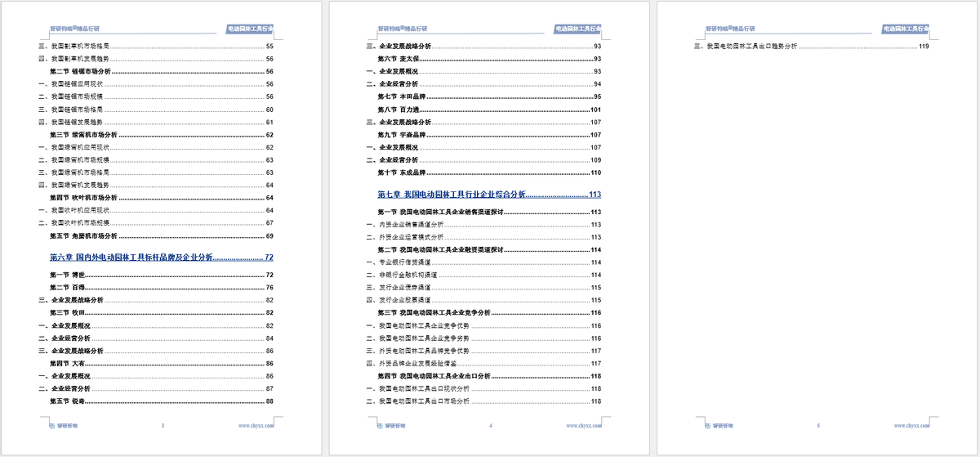Click 第八节 百力通 entry
Image resolution: width=980 pixels, height=457 pixels.
tap(489, 109)
